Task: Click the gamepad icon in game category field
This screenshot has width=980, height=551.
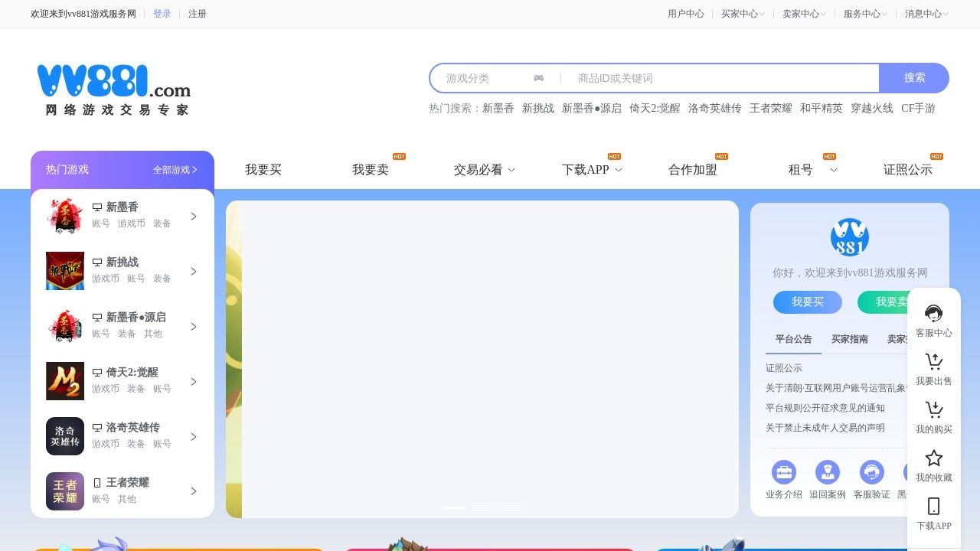Action: point(539,78)
